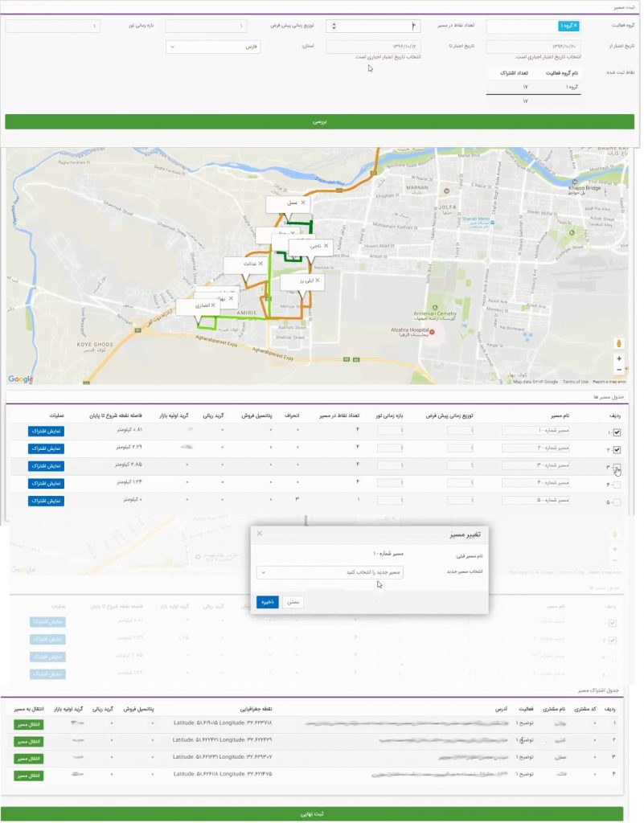Open the new route selection dropdown
This screenshot has width=644, height=823.
pos(330,572)
